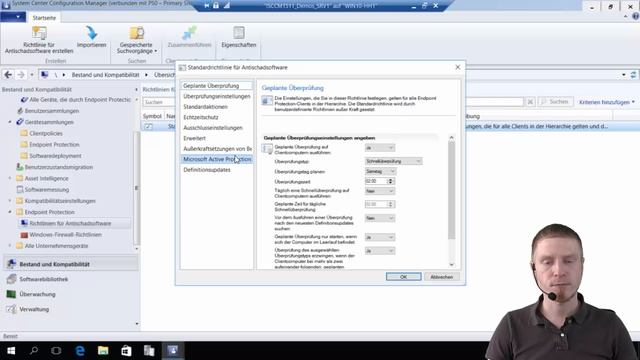Select Richtlinien für Antischadsoftware node
Viewport: 640px width, 360px height.
(x=70, y=223)
